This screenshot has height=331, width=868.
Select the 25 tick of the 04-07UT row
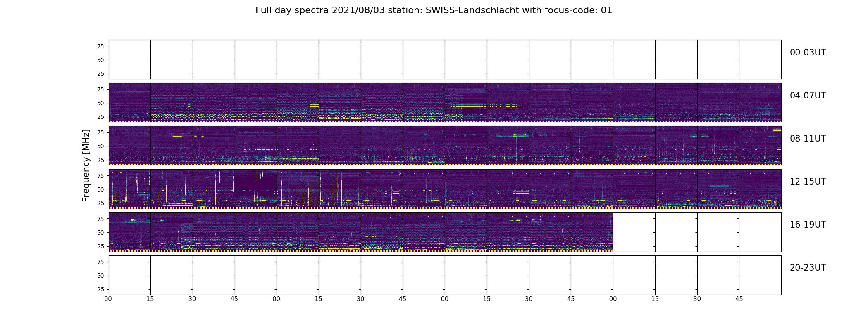[x=100, y=117]
